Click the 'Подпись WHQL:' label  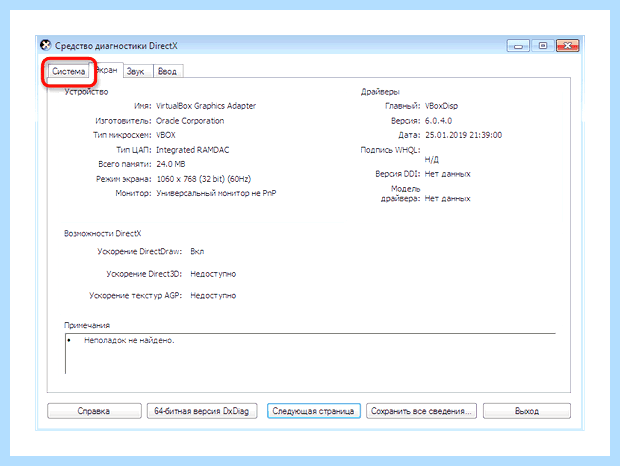pos(390,150)
